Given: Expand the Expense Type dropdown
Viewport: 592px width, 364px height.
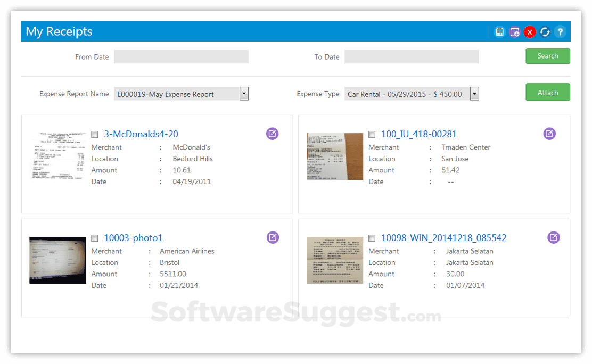Looking at the screenshot, I should click(474, 94).
